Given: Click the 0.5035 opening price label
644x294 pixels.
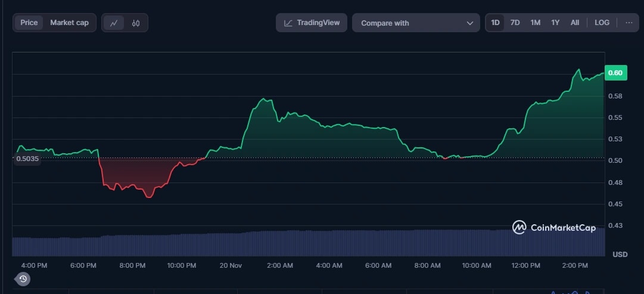Looking at the screenshot, I should click(27, 159).
